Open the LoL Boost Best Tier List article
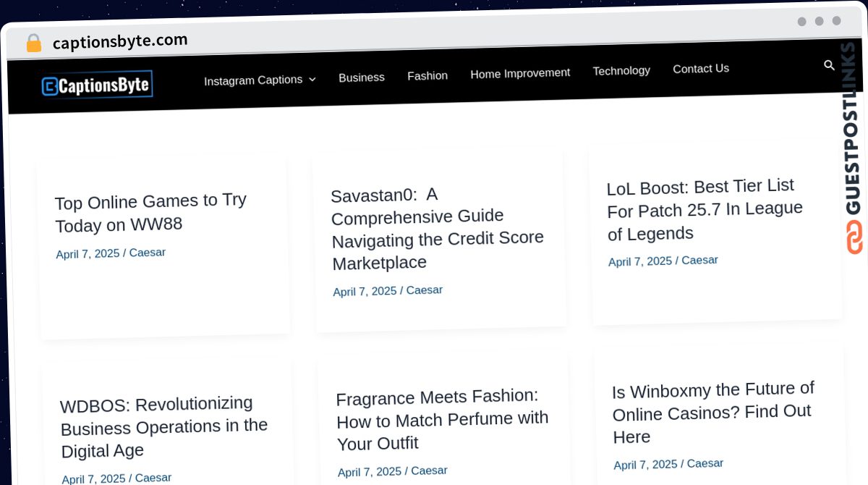Viewport: 868px width, 485px height. click(705, 209)
